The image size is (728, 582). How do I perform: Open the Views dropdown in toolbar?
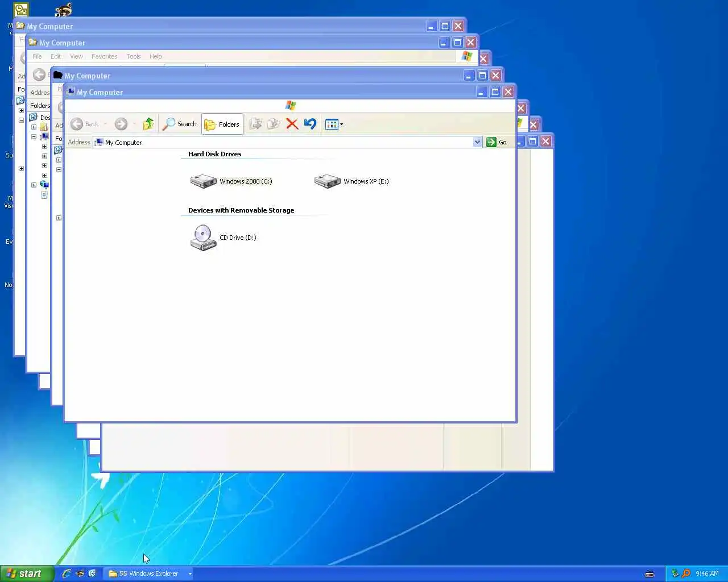pos(334,124)
